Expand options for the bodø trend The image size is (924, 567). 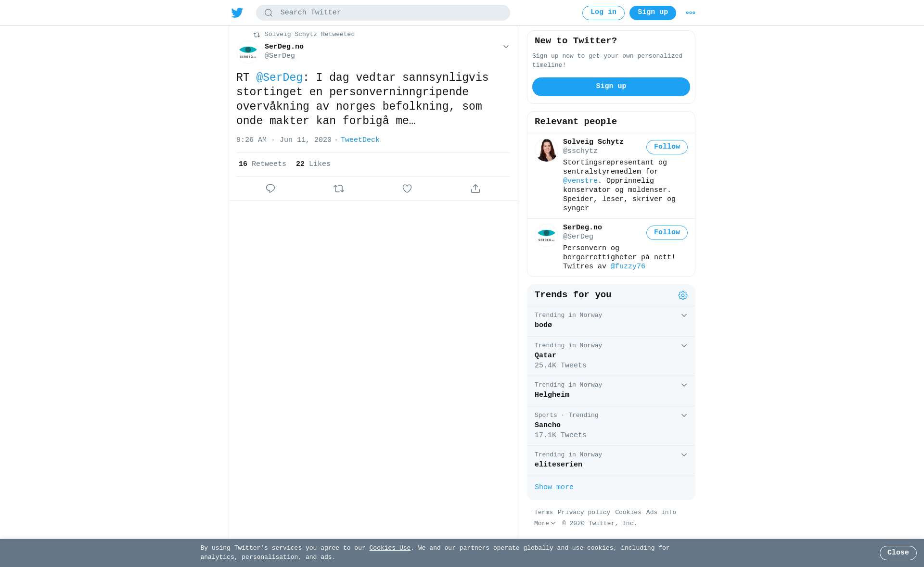click(684, 315)
